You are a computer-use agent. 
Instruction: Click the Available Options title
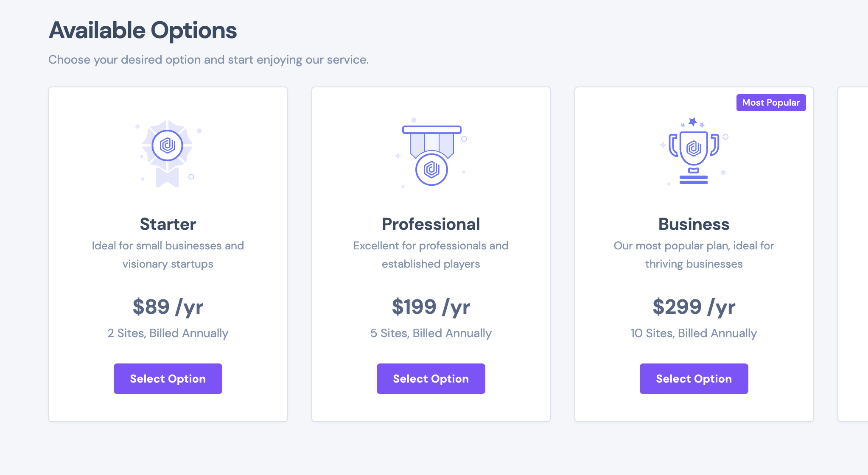[143, 30]
